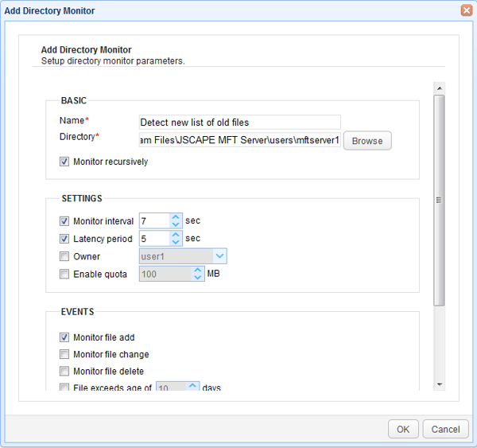Image resolution: width=477 pixels, height=448 pixels.
Task: Toggle Monitor interval checkbox
Action: 64,220
